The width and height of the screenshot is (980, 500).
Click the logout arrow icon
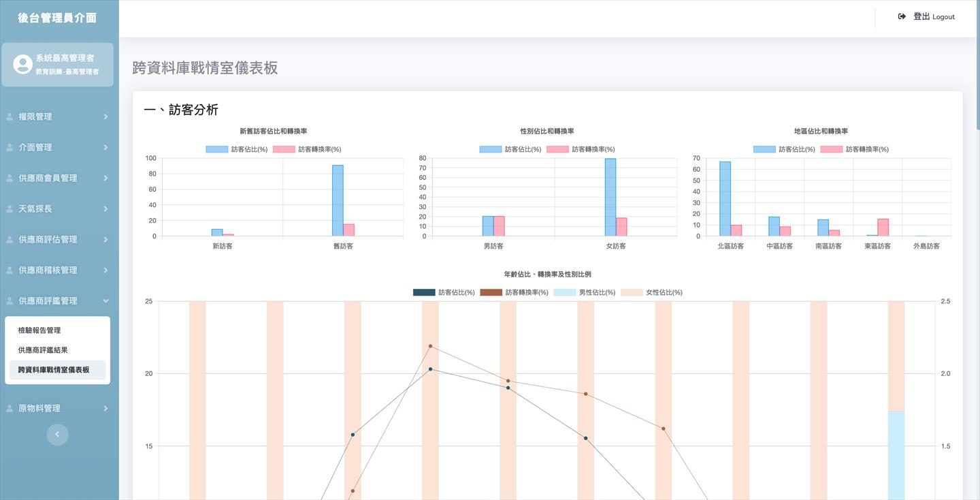coord(902,16)
